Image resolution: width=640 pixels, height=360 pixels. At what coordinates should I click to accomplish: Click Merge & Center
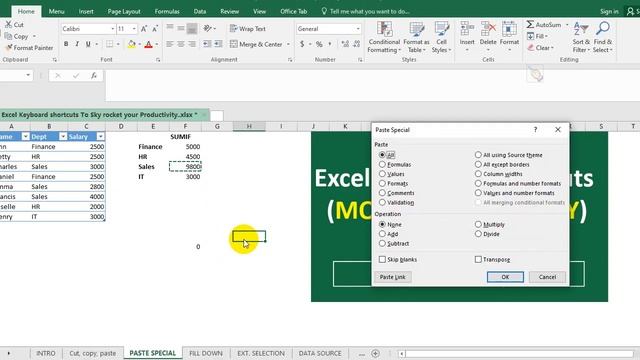click(256, 44)
